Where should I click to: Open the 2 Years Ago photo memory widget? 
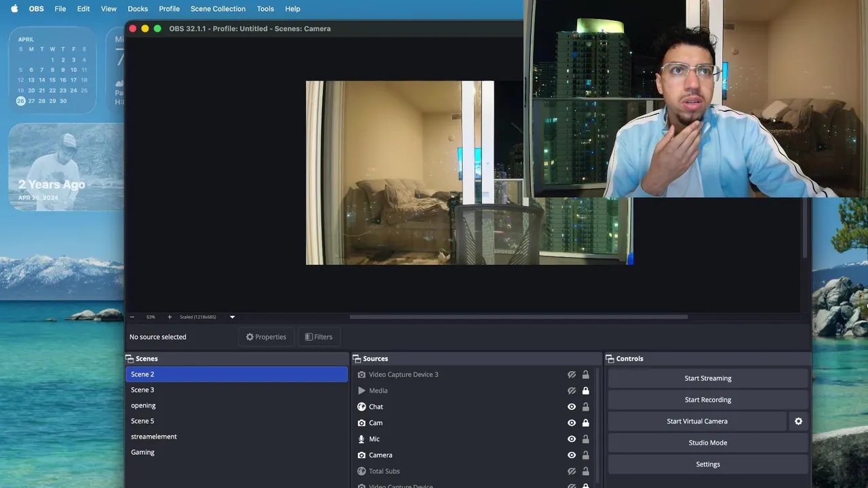coord(66,167)
